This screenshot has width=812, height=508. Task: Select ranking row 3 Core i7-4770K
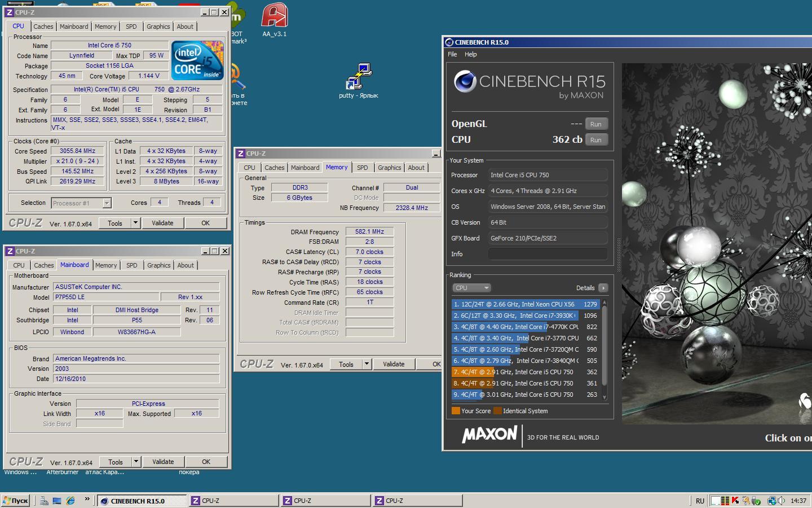coord(526,327)
